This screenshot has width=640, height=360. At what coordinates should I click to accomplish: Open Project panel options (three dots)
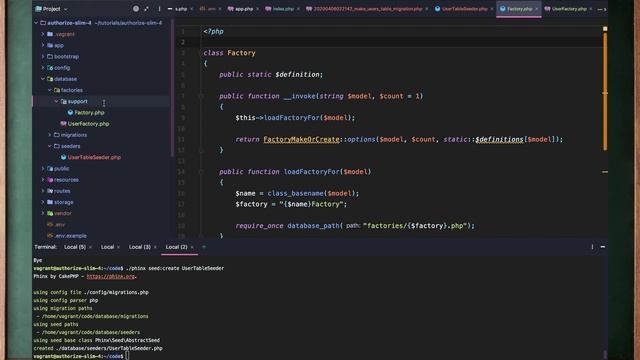[159, 9]
